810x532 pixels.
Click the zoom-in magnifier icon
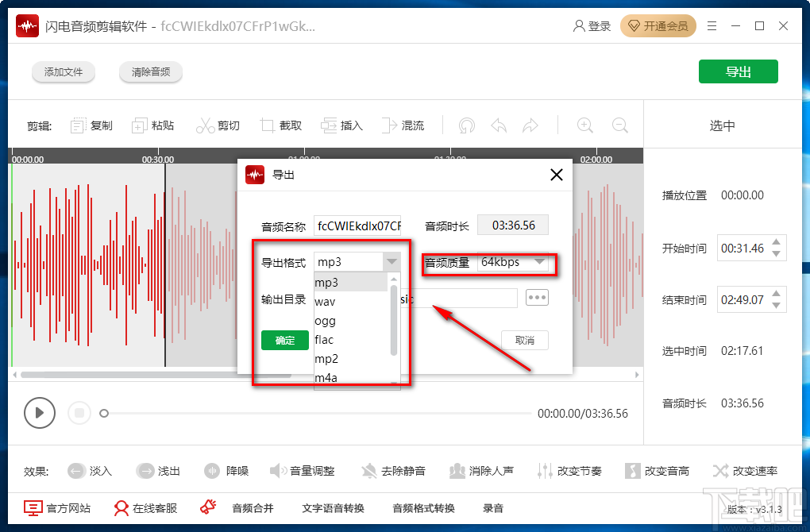pyautogui.click(x=584, y=125)
